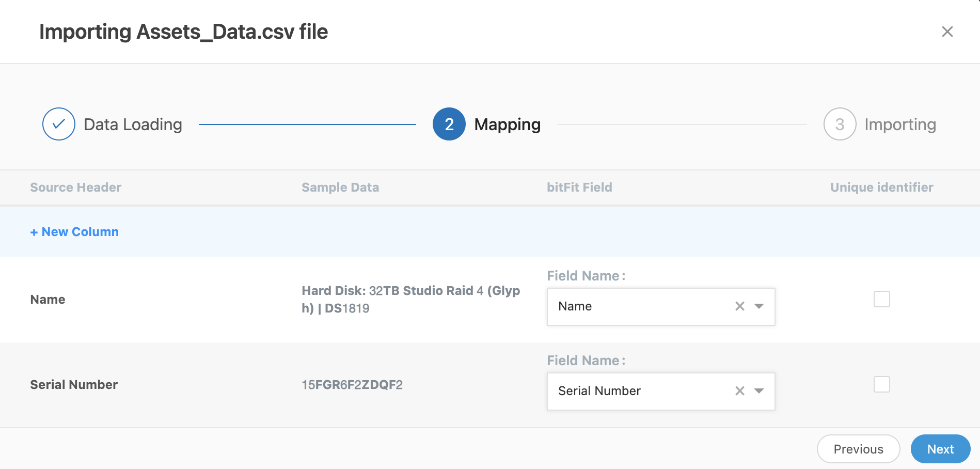Clear the Serial Number field mapping with its X icon

[739, 391]
